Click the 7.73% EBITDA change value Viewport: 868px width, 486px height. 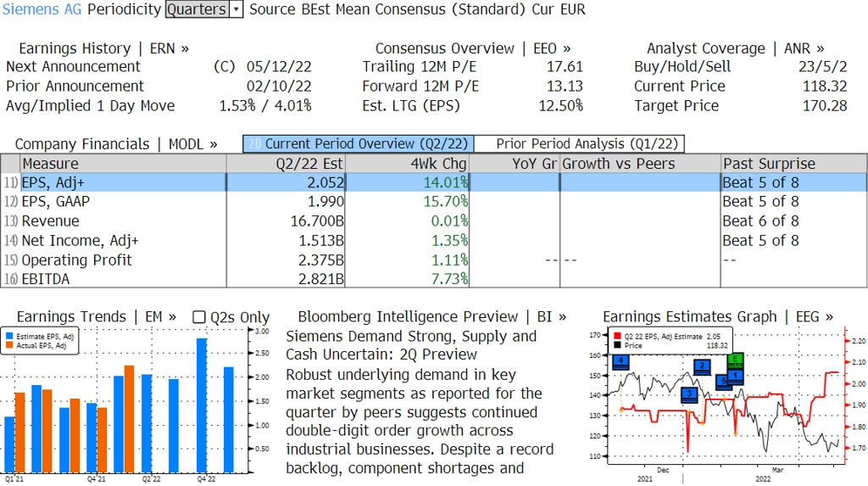(x=449, y=279)
